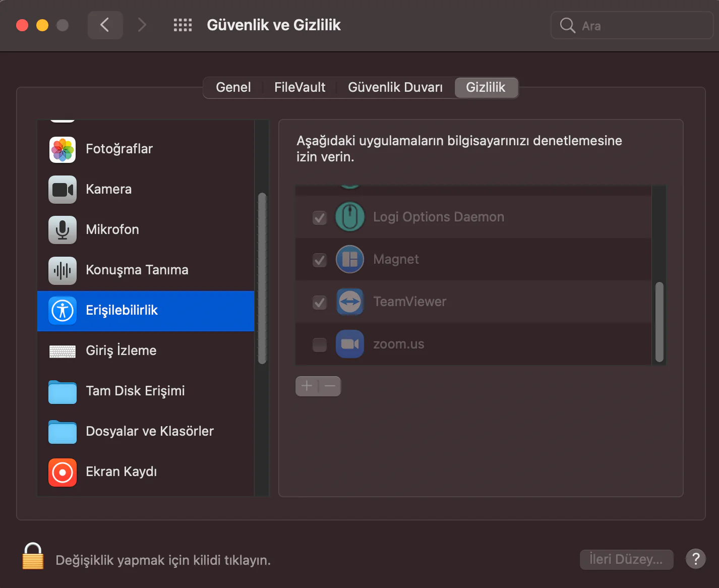The width and height of the screenshot is (719, 588).
Task: Switch to the FileVault tab
Action: [300, 87]
